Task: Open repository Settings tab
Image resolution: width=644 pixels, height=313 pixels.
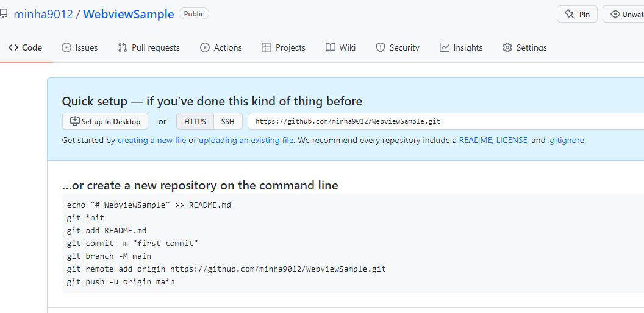Action: (524, 47)
